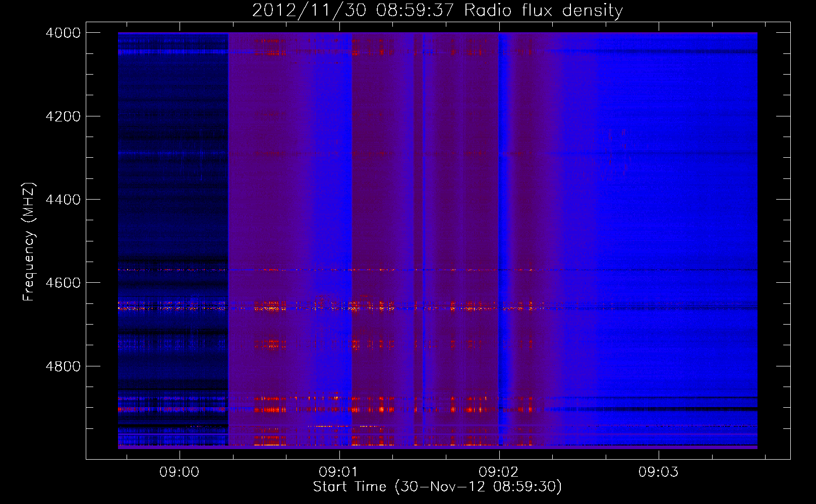This screenshot has height=504, width=816.
Task: Click the 09:03 time tick label
Action: [659, 472]
